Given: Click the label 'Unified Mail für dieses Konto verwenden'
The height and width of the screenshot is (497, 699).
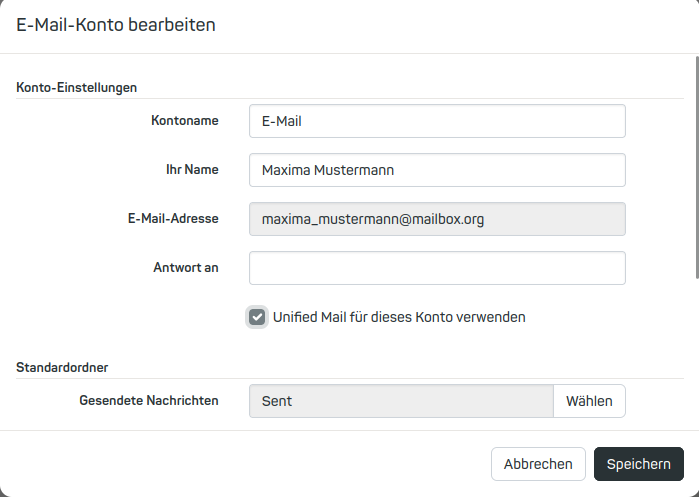Looking at the screenshot, I should tap(399, 317).
